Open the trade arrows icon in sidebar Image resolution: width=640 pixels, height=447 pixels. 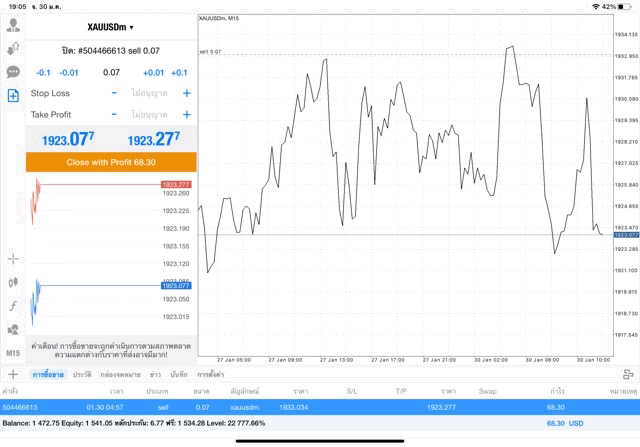point(13,49)
